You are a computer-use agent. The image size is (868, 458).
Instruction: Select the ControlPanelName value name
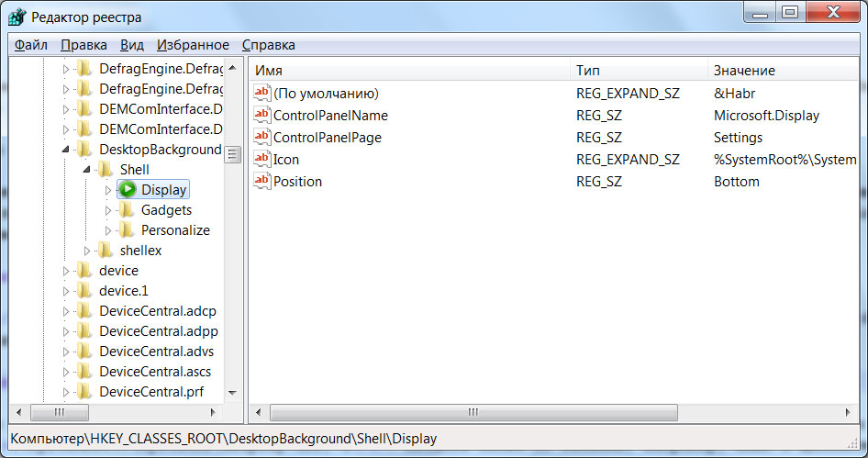point(330,116)
